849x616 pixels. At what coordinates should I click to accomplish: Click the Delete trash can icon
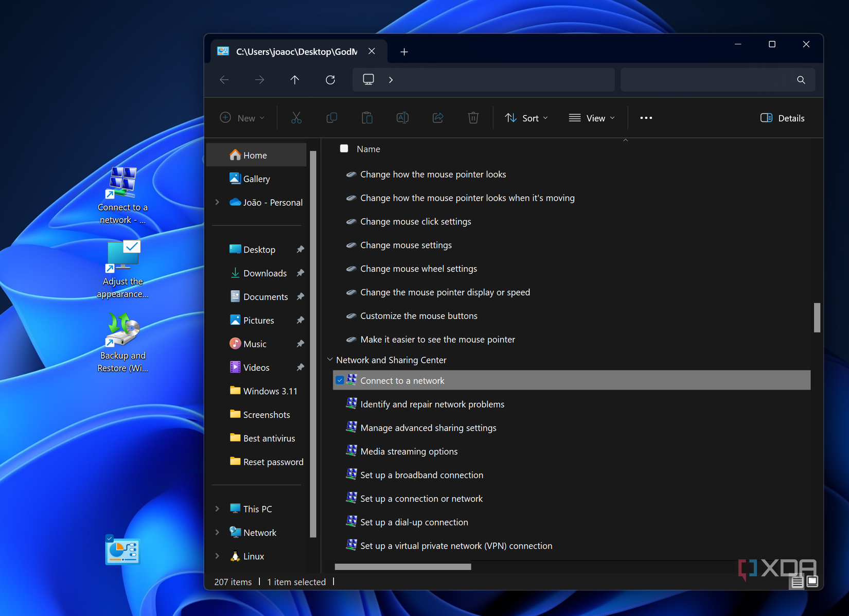click(473, 118)
